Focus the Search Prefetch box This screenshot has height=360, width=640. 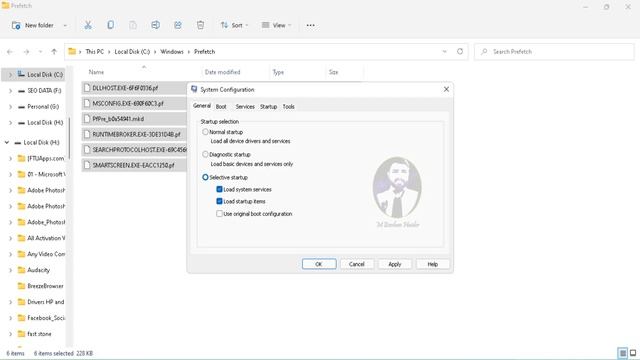pos(554,52)
